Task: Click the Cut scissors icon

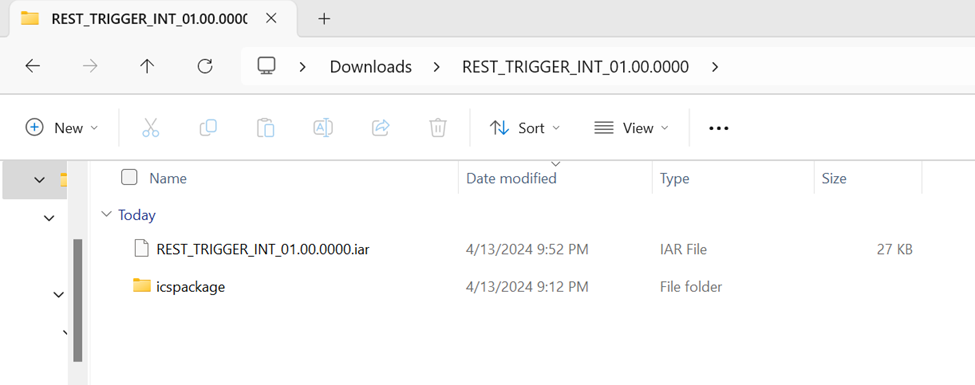Action: [x=150, y=128]
